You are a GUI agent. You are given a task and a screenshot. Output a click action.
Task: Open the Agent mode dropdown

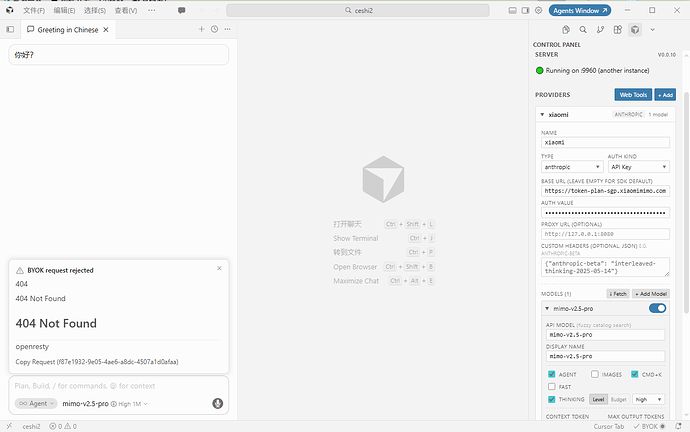tap(36, 403)
